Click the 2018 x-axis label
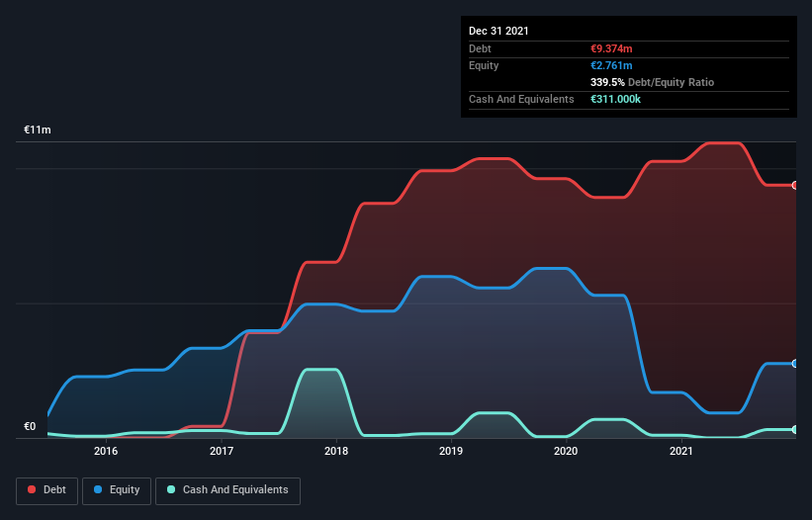The width and height of the screenshot is (812, 520). [336, 451]
